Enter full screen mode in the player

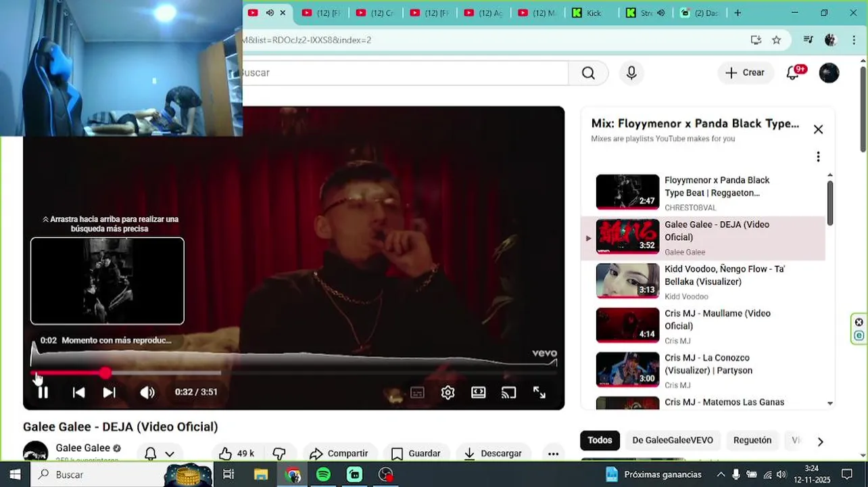point(539,392)
